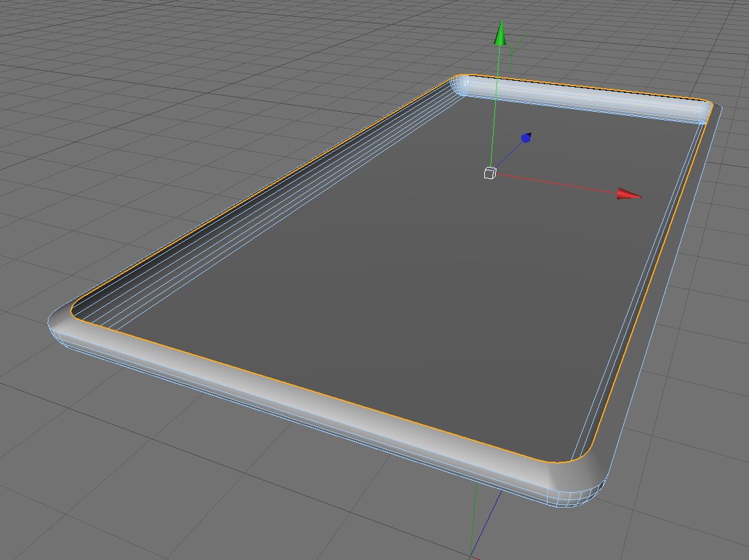The image size is (749, 560).
Task: Select the white cube at the gizmo origin
Action: pyautogui.click(x=490, y=173)
